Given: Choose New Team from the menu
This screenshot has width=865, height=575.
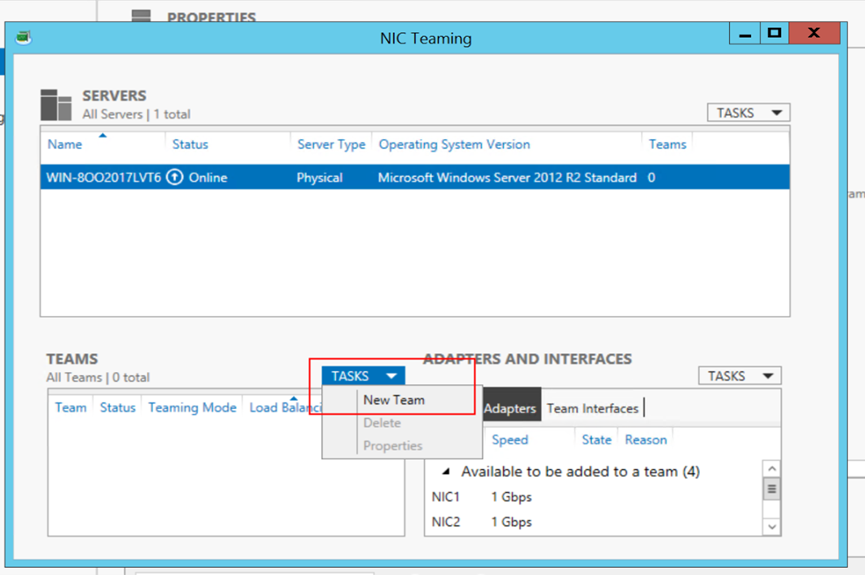Looking at the screenshot, I should pyautogui.click(x=394, y=400).
